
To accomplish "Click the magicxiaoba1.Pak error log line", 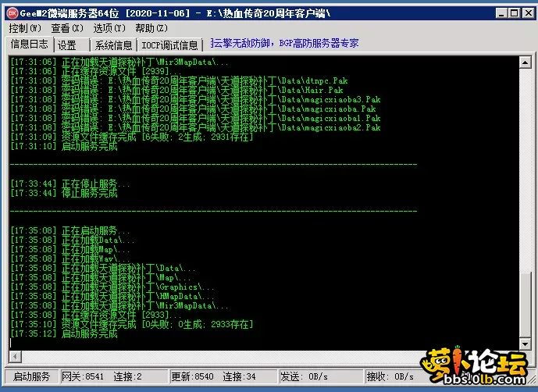I will pos(195,118).
